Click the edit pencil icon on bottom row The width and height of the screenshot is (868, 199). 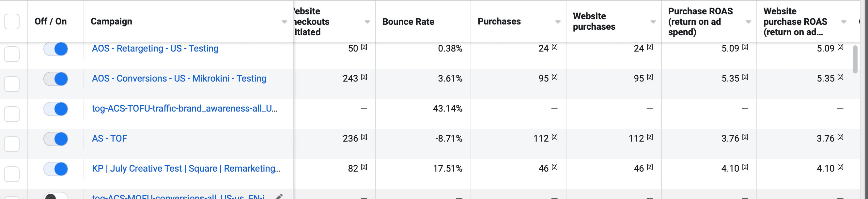[279, 196]
